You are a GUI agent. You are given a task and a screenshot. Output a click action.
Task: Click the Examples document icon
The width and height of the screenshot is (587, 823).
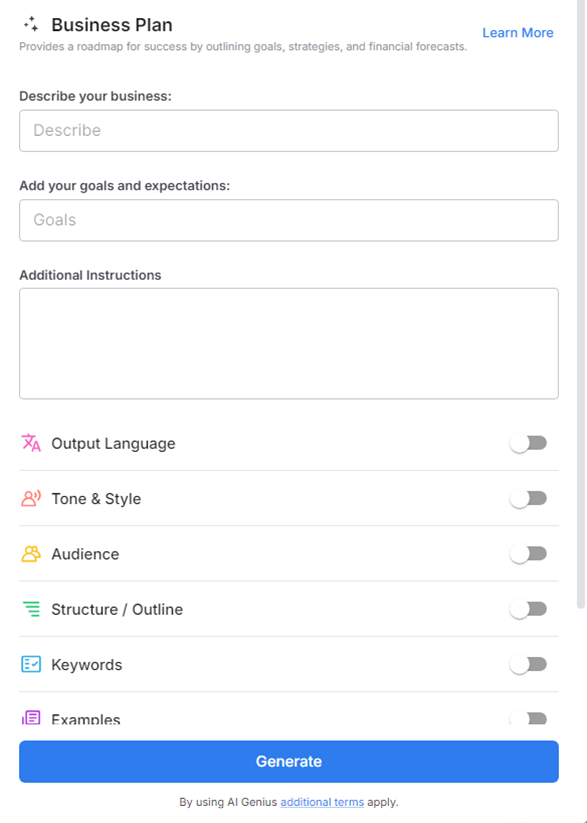click(29, 718)
